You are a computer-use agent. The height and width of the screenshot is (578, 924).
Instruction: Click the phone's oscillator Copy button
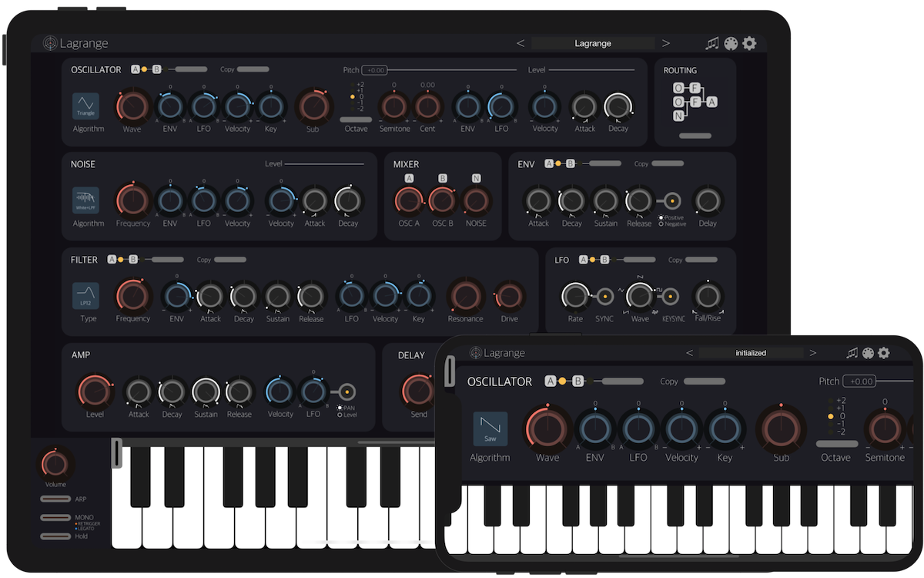click(705, 381)
